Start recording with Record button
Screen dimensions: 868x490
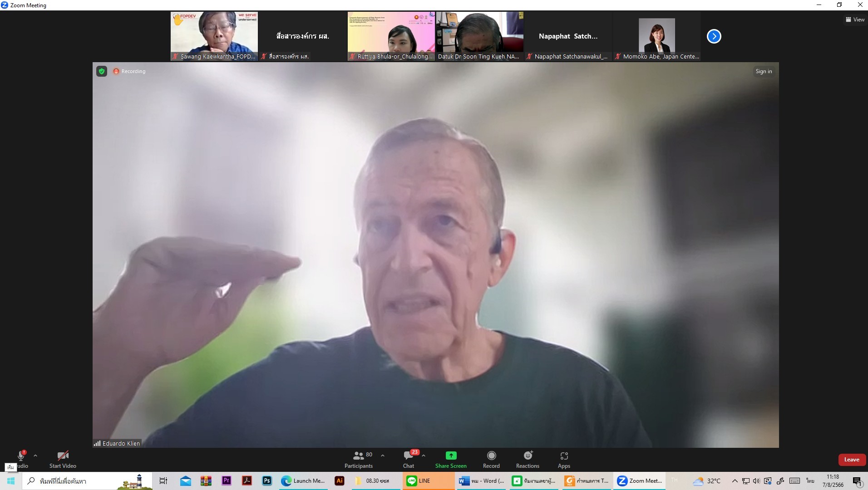pyautogui.click(x=491, y=459)
